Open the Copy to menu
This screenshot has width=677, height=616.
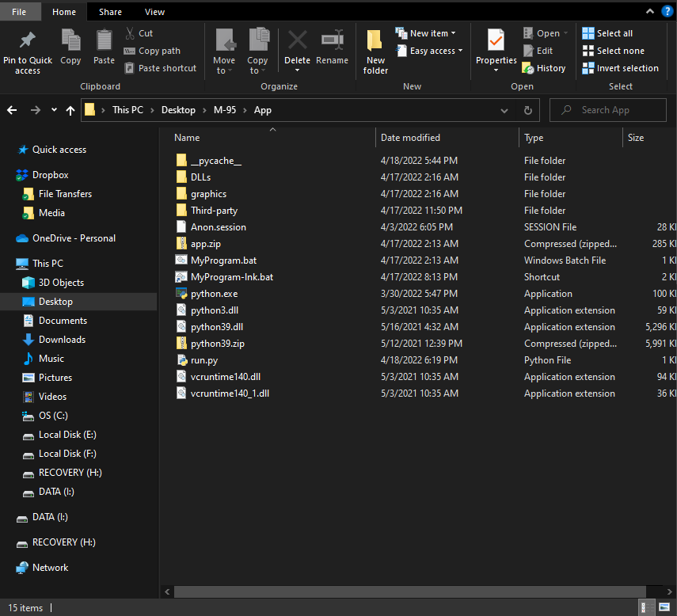coord(258,51)
